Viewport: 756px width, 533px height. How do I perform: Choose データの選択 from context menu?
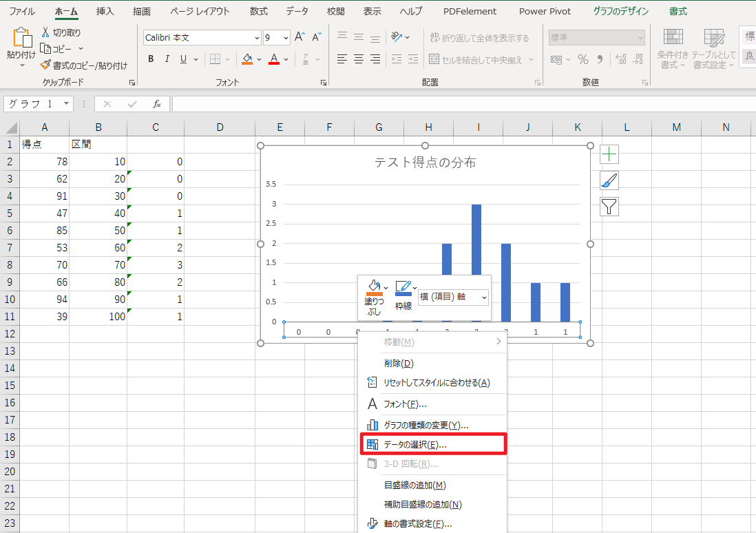point(414,445)
